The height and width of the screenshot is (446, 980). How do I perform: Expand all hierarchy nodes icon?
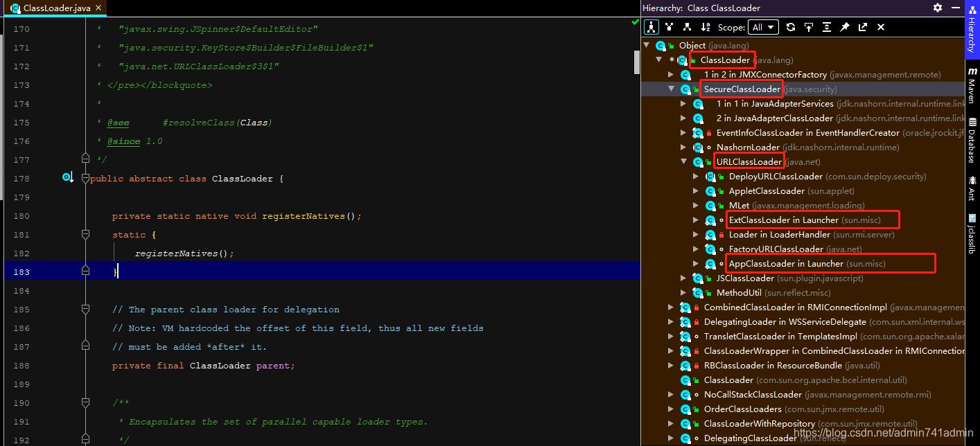click(827, 27)
